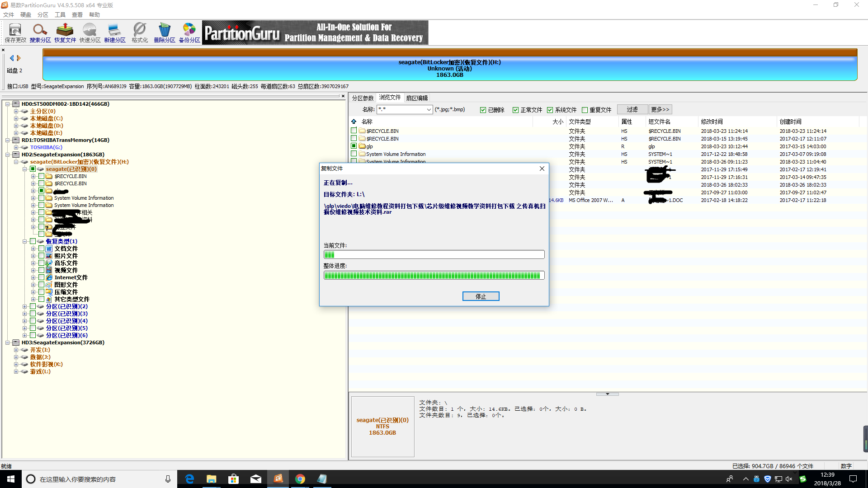
Task: Click the up-folder arrow icon in file list
Action: (x=354, y=122)
